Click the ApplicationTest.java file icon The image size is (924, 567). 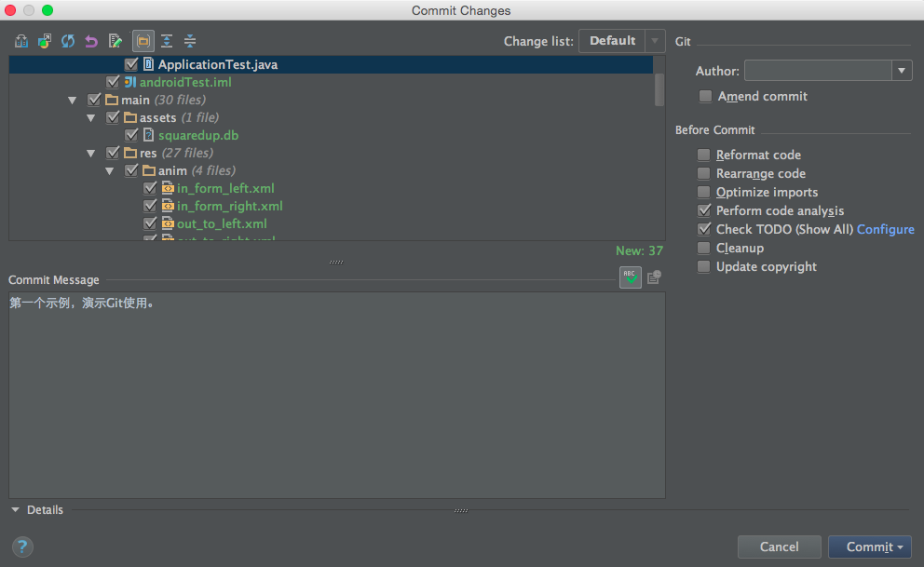coord(148,64)
